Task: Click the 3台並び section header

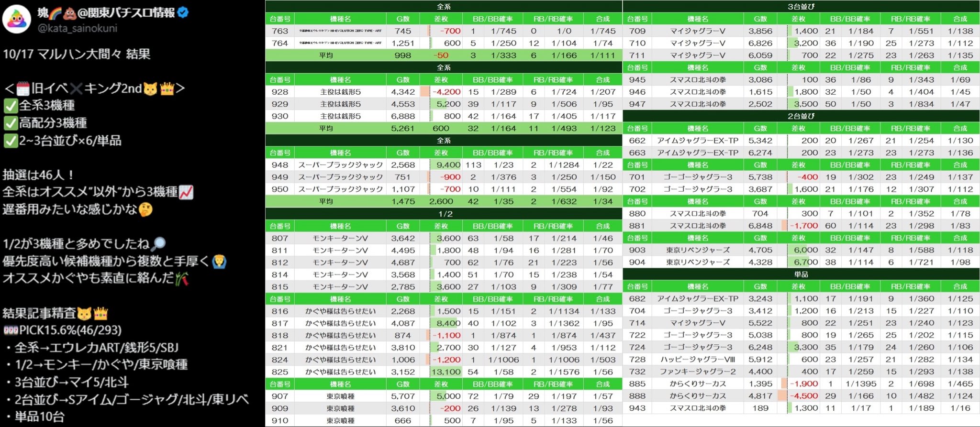Action: pos(801,7)
